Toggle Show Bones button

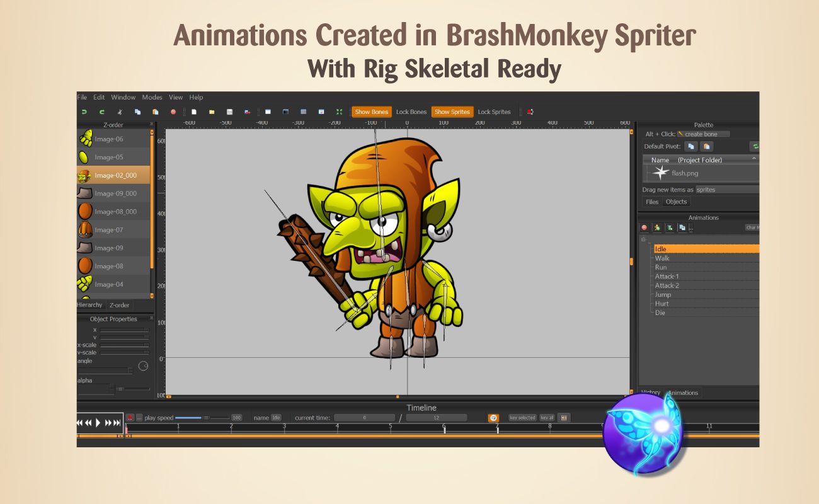pyautogui.click(x=372, y=112)
